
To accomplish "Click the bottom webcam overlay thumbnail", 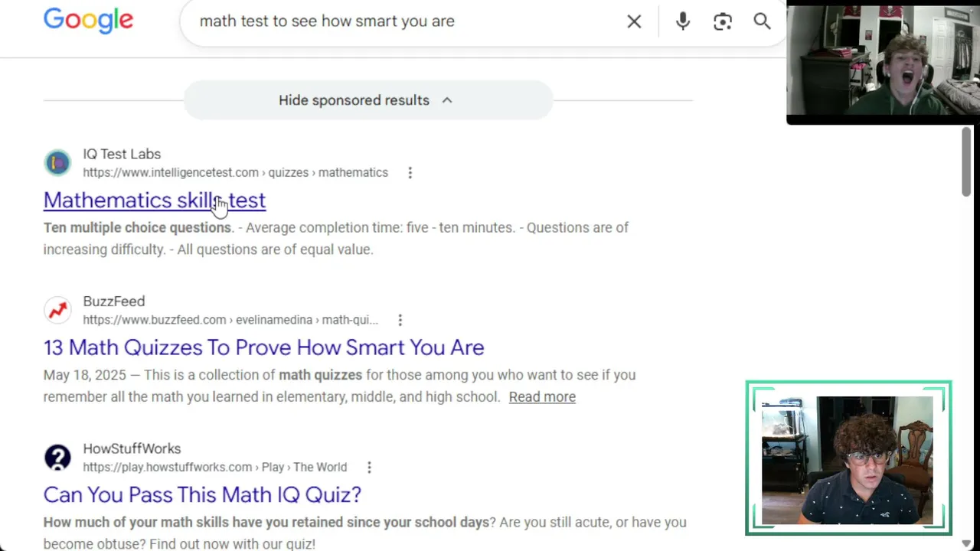I will 848,458.
